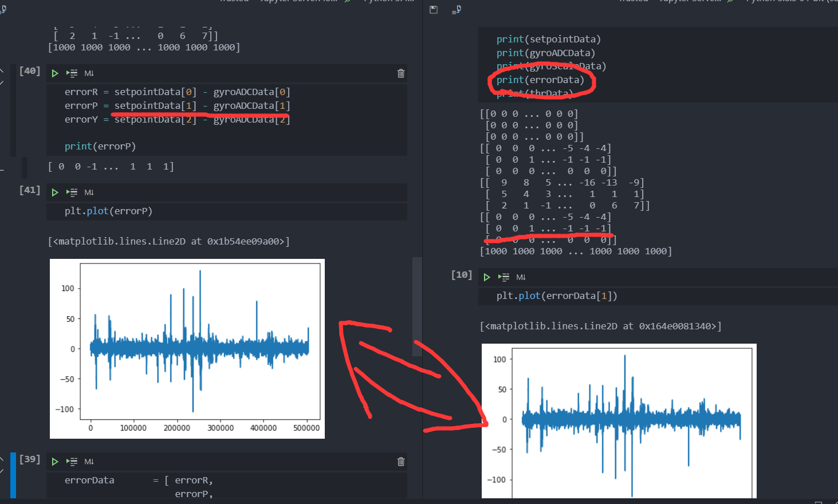Delete cell 40 using trash icon
This screenshot has height=504, width=838.
coord(401,73)
